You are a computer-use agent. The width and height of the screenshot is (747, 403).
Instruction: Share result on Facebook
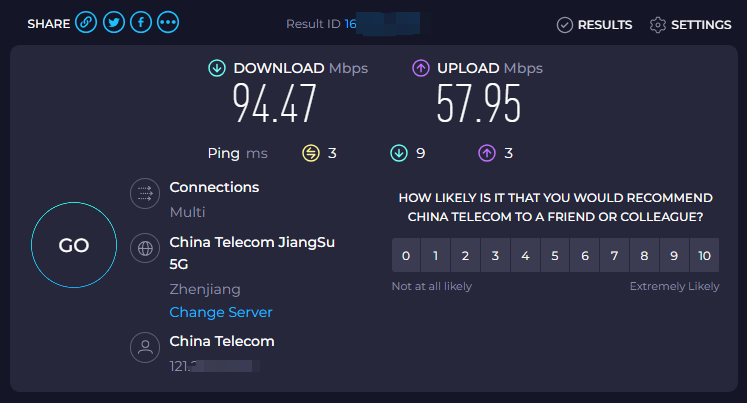[x=141, y=23]
